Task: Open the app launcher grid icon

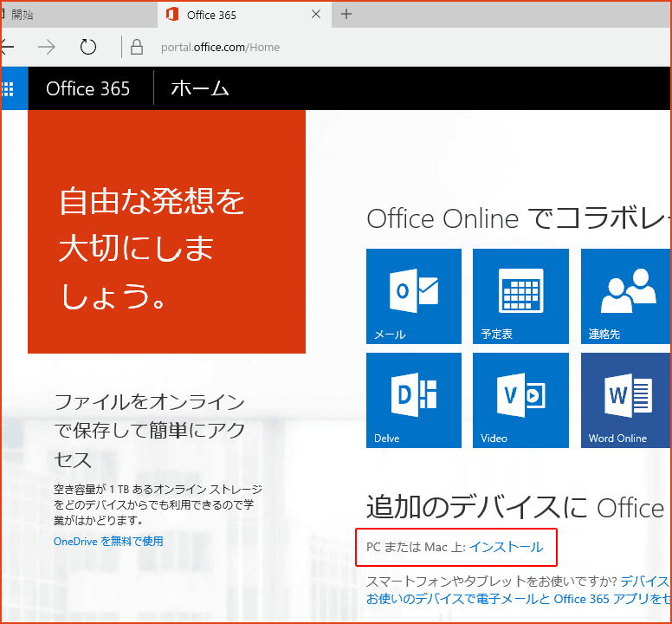Action: [9, 88]
